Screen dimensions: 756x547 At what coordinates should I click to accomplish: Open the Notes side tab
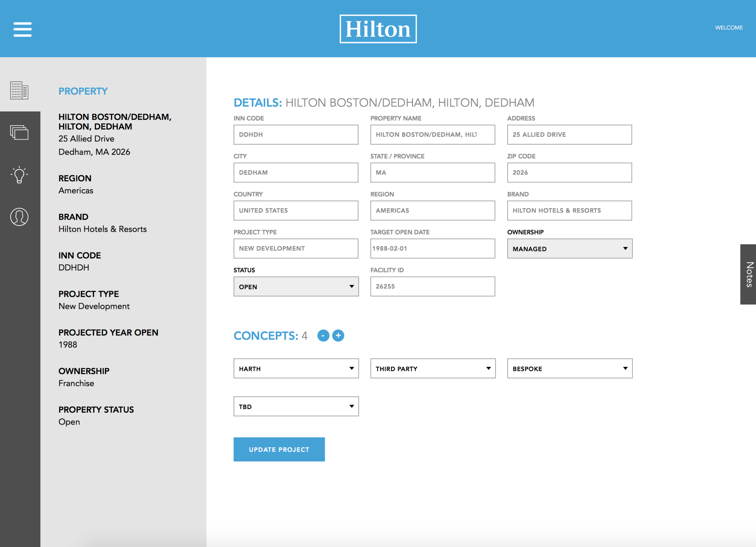click(748, 274)
